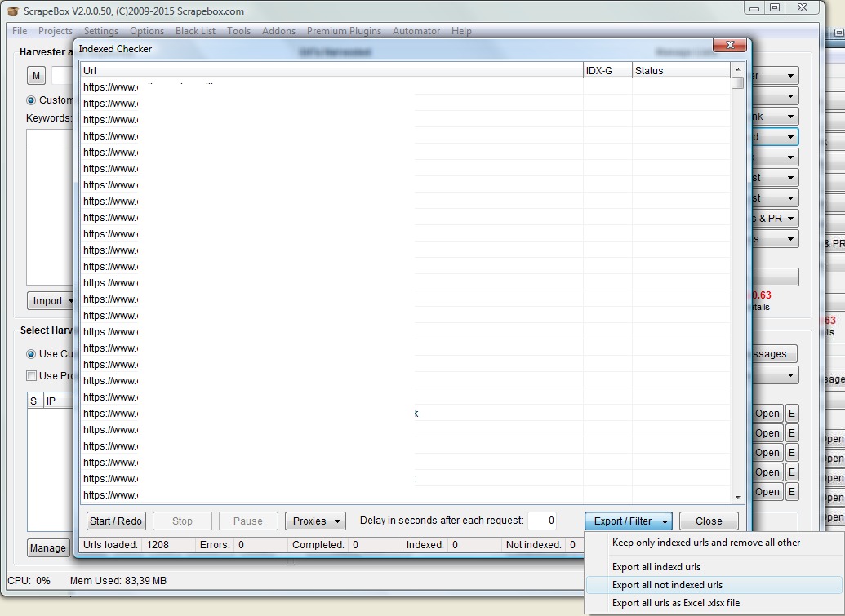Click the IP column header in proxy list
Viewport: 845px width, 616px height.
(x=58, y=401)
